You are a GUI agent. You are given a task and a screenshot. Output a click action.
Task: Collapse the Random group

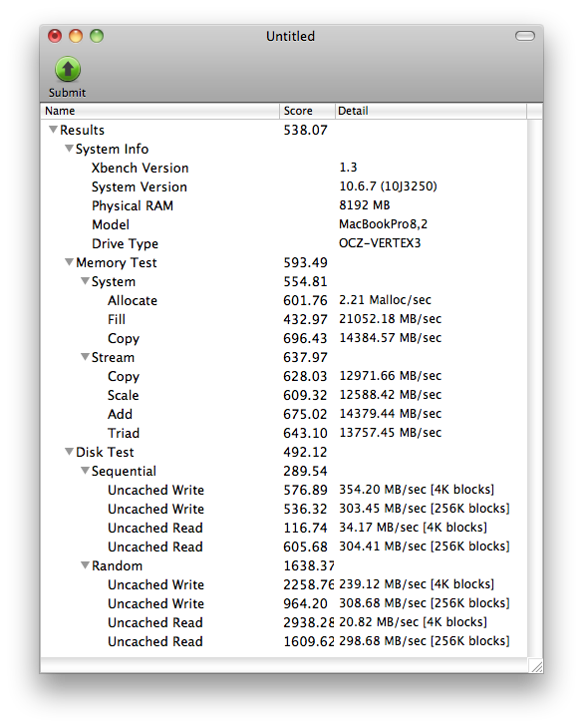coord(85,565)
